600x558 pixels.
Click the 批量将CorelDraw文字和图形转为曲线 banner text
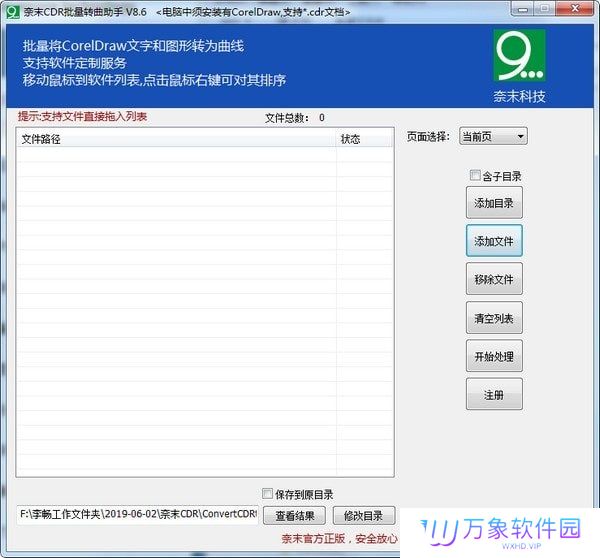134,46
